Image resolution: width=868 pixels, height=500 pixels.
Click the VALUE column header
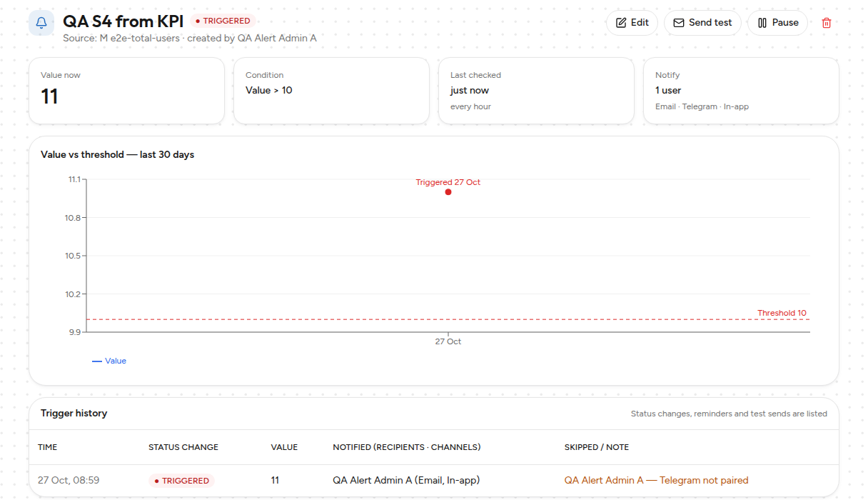click(284, 447)
